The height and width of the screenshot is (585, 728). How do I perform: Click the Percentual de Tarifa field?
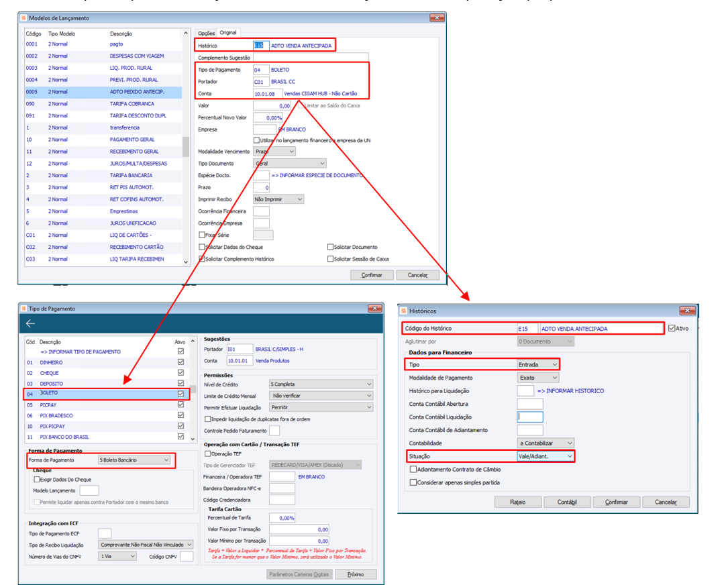tap(282, 518)
